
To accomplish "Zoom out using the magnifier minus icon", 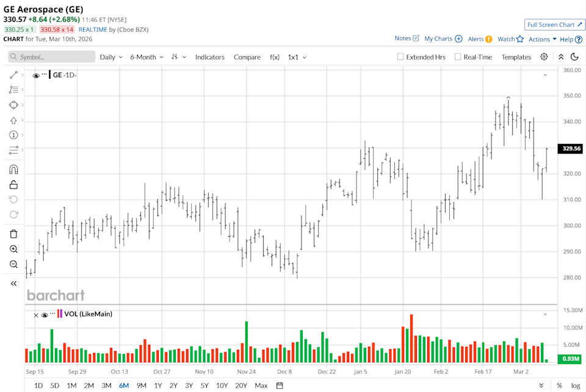I will (13, 265).
